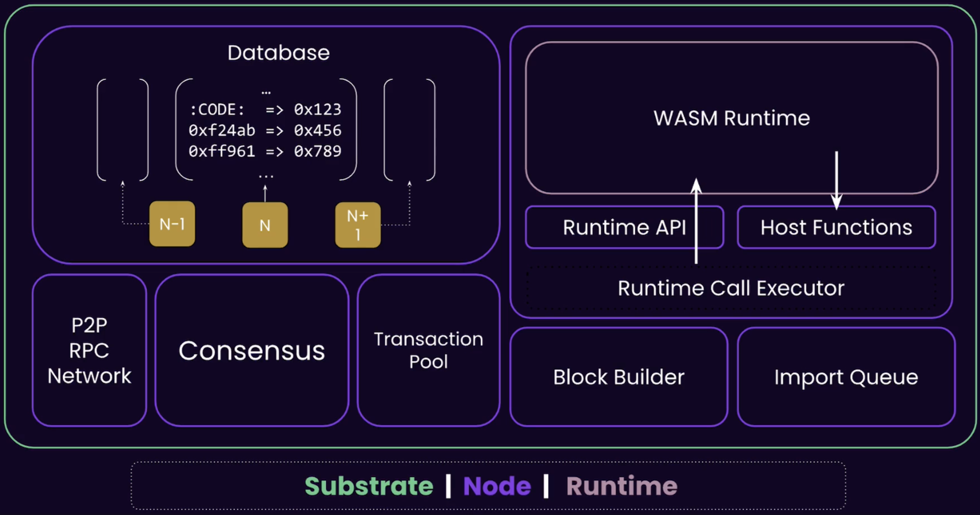Click the N-1 block square
Image resolution: width=980 pixels, height=515 pixels.
click(172, 224)
